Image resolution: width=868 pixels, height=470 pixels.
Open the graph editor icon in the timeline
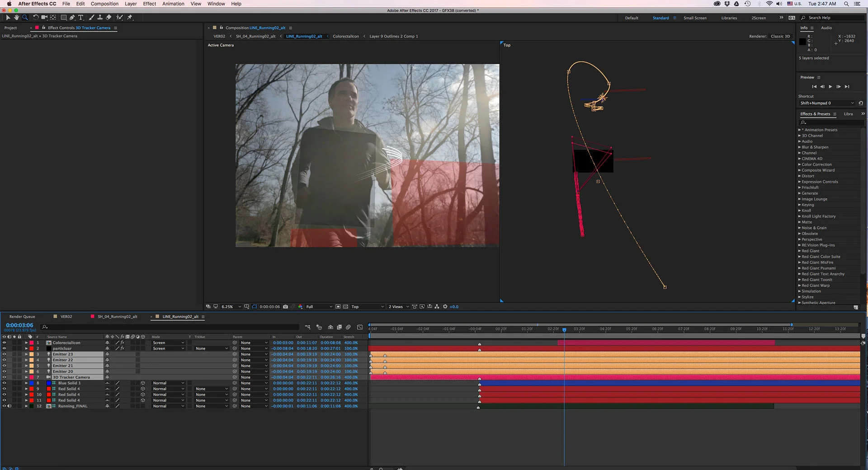tap(360, 327)
